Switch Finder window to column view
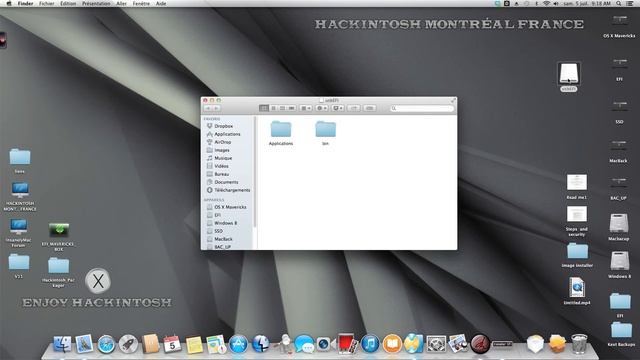Viewport: 640px width, 360px height. click(282, 108)
